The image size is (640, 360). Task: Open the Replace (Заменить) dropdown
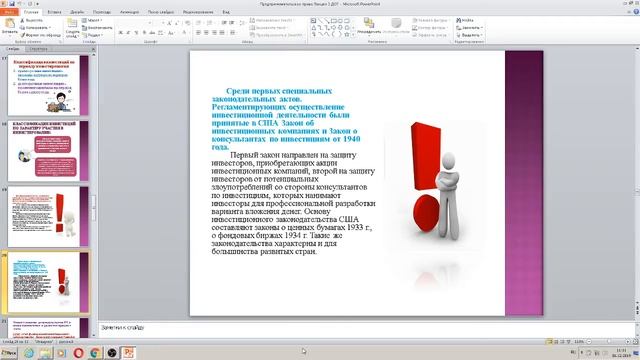469,28
